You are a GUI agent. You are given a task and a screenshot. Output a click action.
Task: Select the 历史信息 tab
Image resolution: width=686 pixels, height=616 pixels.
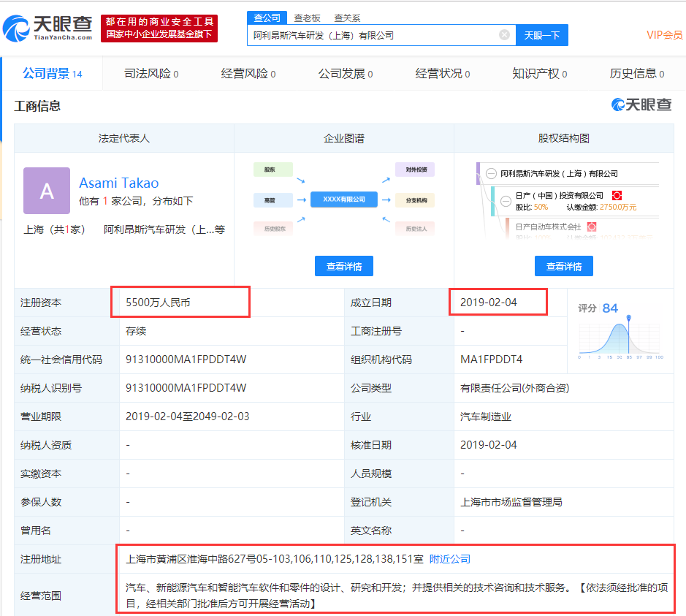637,74
